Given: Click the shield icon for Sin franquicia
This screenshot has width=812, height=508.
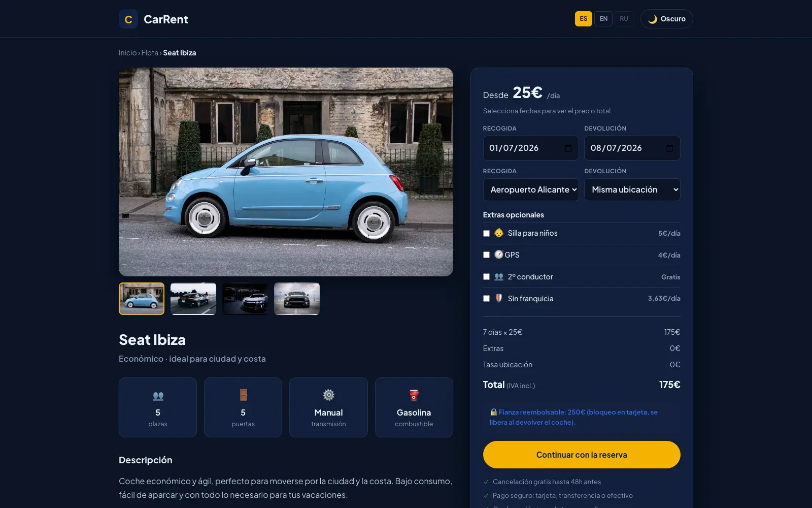Looking at the screenshot, I should 499,298.
